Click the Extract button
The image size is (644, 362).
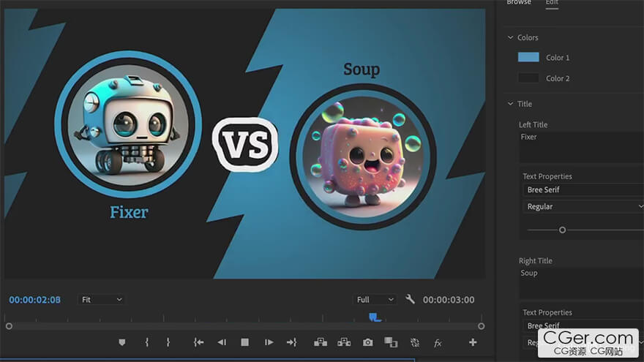pyautogui.click(x=344, y=342)
